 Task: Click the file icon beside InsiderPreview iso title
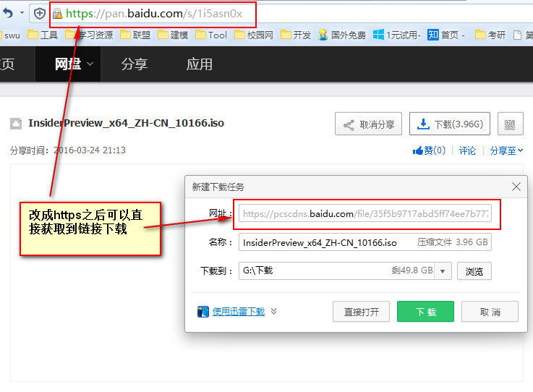(x=16, y=124)
